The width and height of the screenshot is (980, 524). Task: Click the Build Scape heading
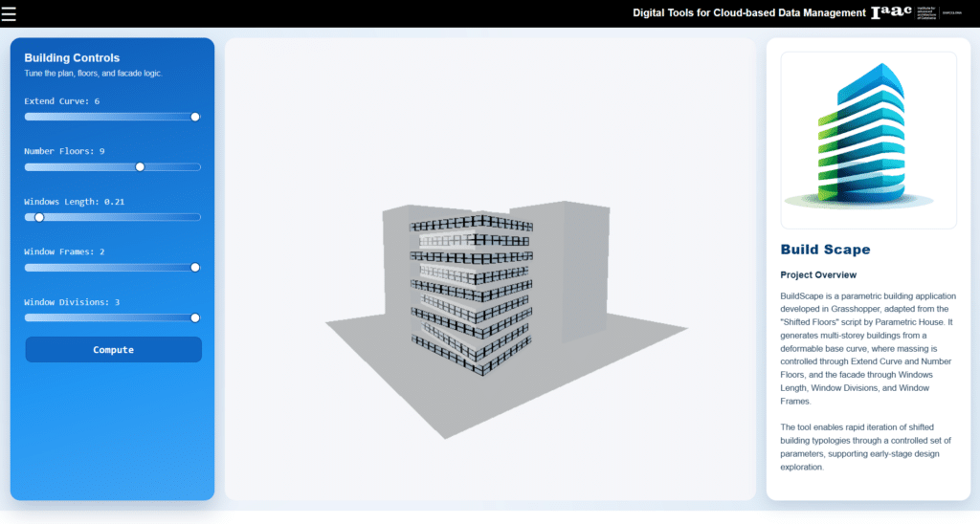coord(825,250)
